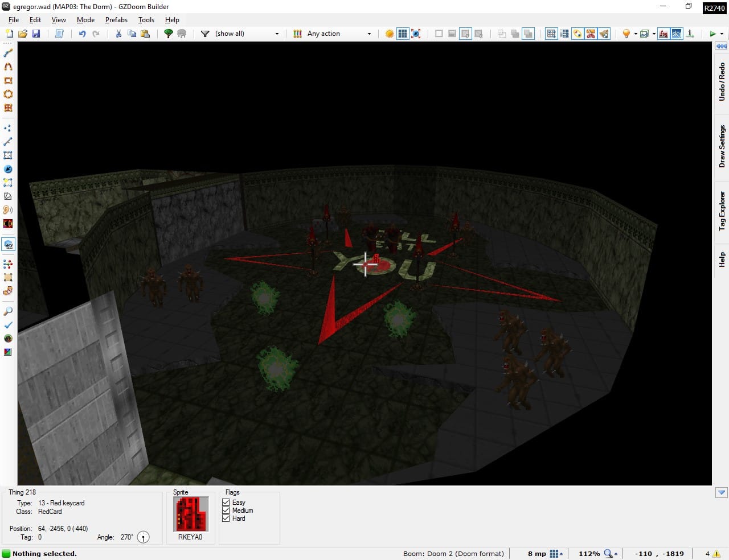The height and width of the screenshot is (560, 729).
Task: Copy selection with the copy icon
Action: [132, 34]
